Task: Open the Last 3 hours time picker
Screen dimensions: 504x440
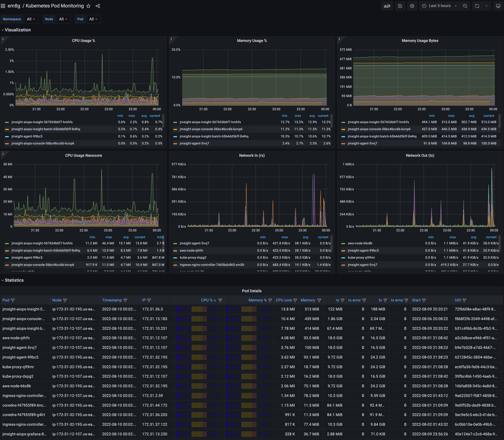Action: point(439,6)
